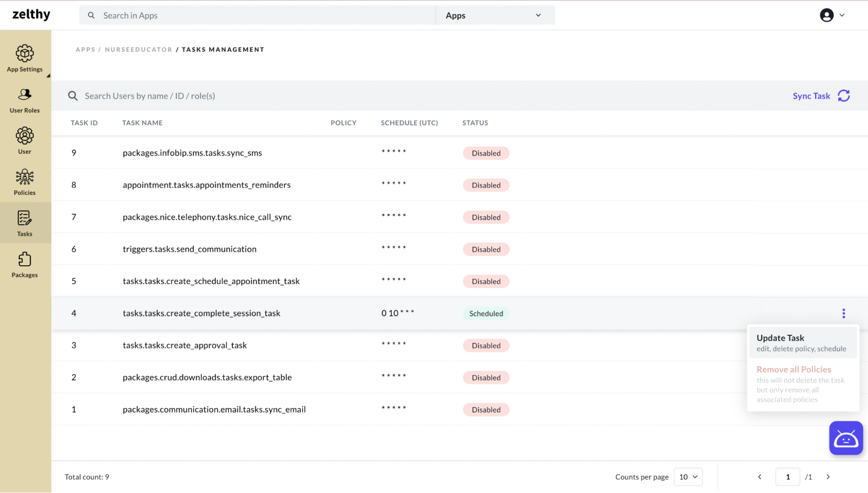The height and width of the screenshot is (493, 868).
Task: Open App Settings in sidebar
Action: [25, 58]
